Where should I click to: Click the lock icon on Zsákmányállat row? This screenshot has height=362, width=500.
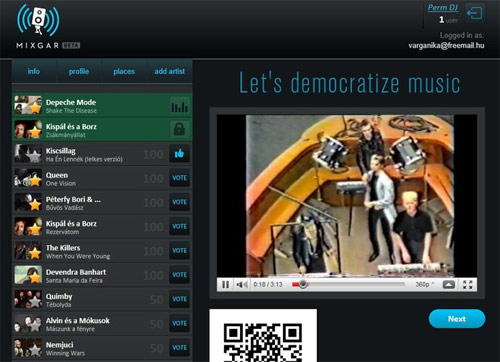(x=179, y=129)
